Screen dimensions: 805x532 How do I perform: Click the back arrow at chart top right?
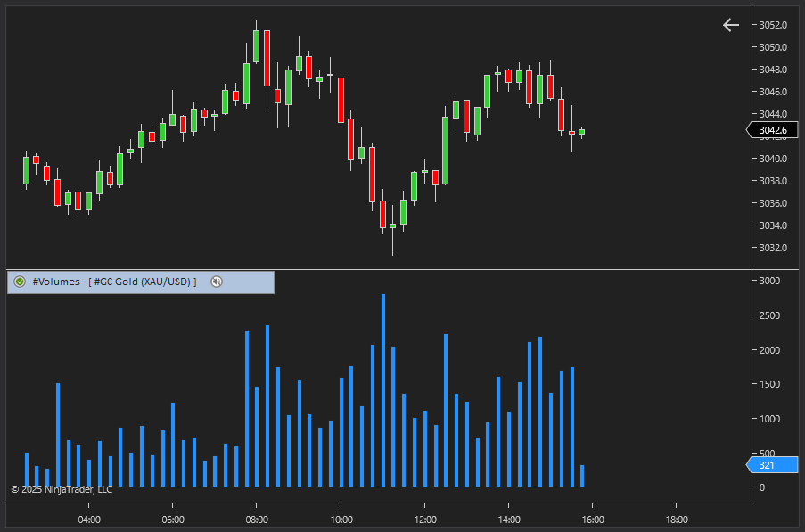[x=730, y=25]
